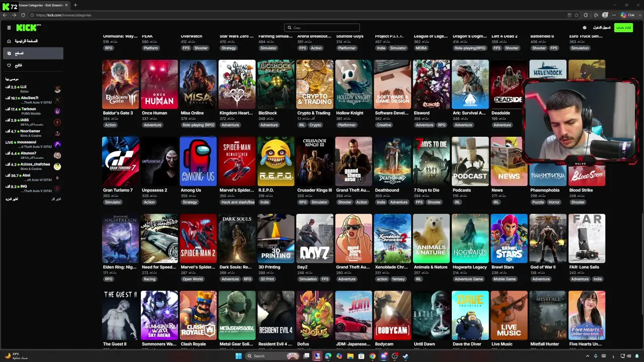Image resolution: width=644 pixels, height=362 pixels.
Task: Add page to favorites with star icon
Action: point(577,15)
